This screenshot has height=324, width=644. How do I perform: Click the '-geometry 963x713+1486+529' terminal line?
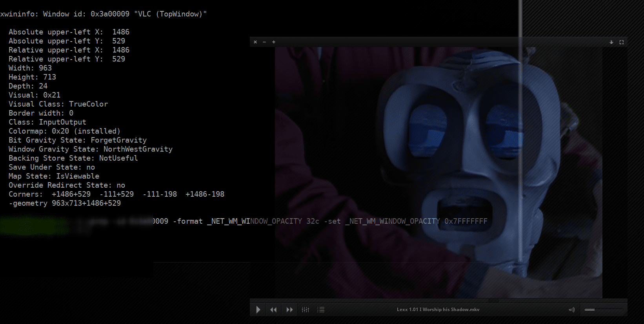pyautogui.click(x=65, y=203)
